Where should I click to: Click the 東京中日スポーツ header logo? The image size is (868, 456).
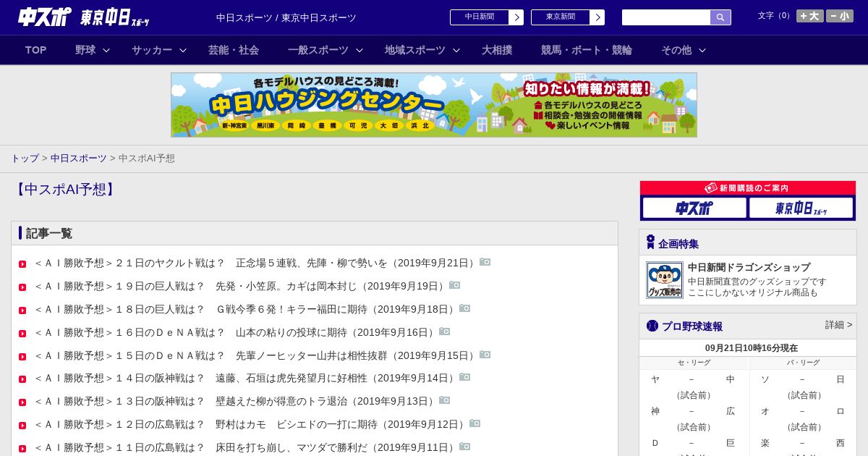(x=115, y=17)
